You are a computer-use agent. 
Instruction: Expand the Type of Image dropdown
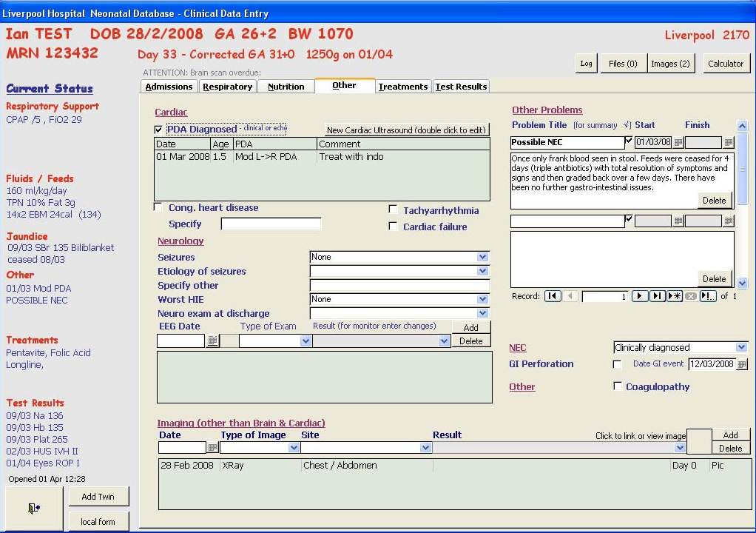(x=294, y=448)
